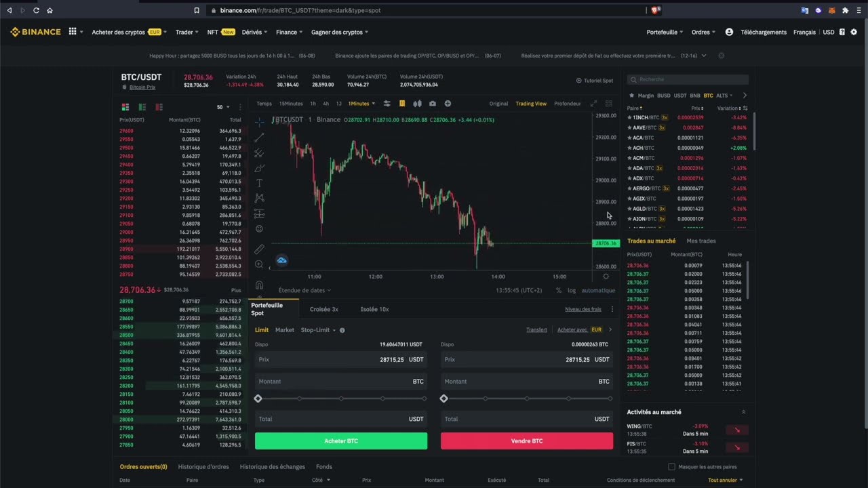Select the trend line drawing tool
This screenshot has width=868, height=488.
(259, 138)
